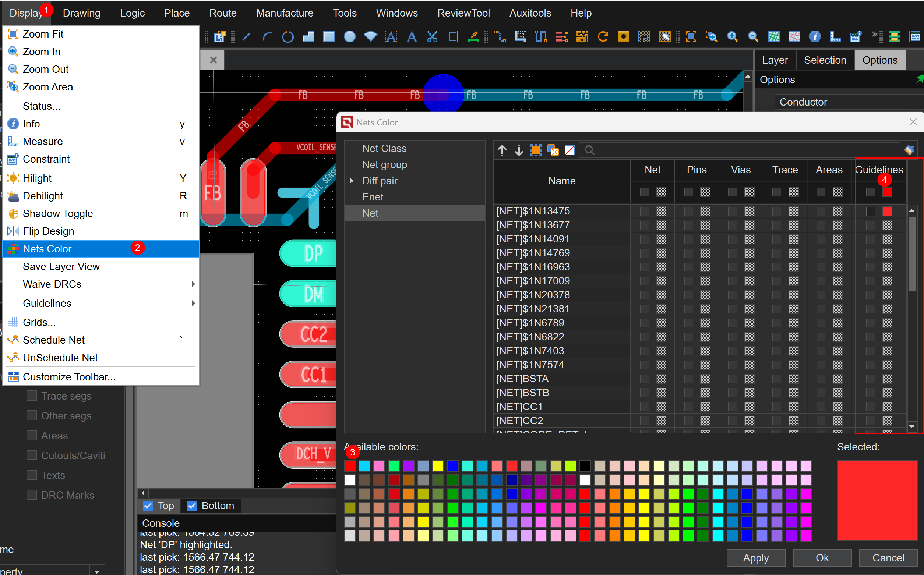Click the zoom in magnifier toolbar icon
Image resolution: width=924 pixels, height=575 pixels.
[x=732, y=37]
